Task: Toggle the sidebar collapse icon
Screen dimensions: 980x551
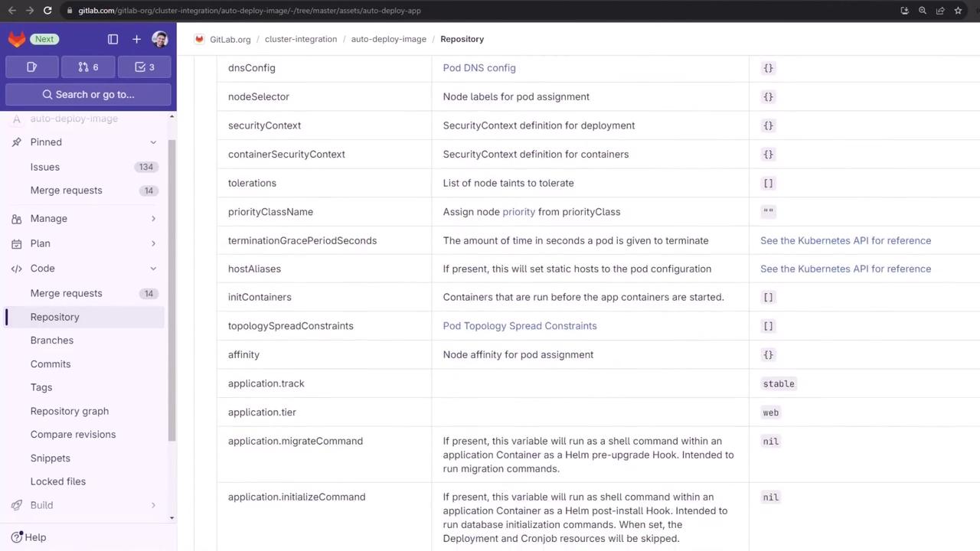Action: pos(113,39)
